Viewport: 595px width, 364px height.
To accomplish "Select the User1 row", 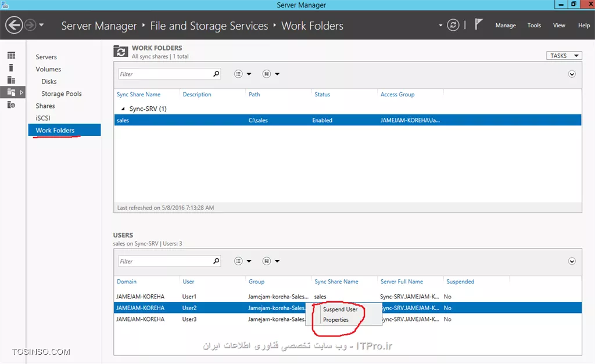I will 347,297.
